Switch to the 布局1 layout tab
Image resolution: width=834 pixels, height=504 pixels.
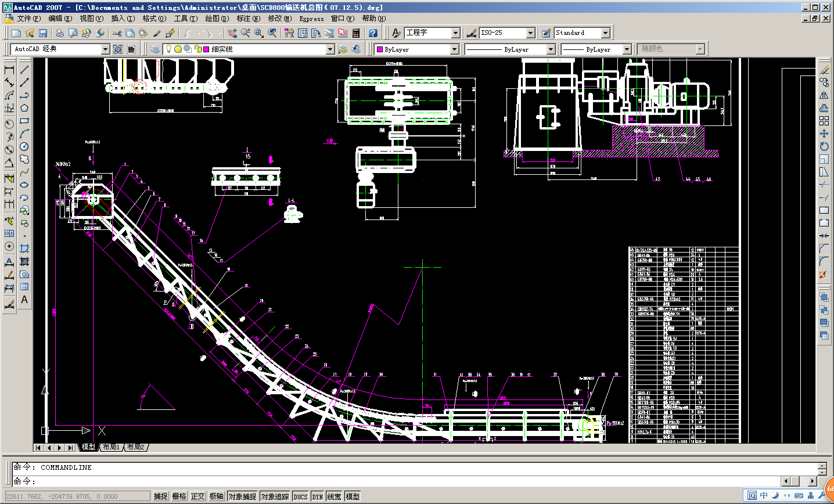click(110, 447)
